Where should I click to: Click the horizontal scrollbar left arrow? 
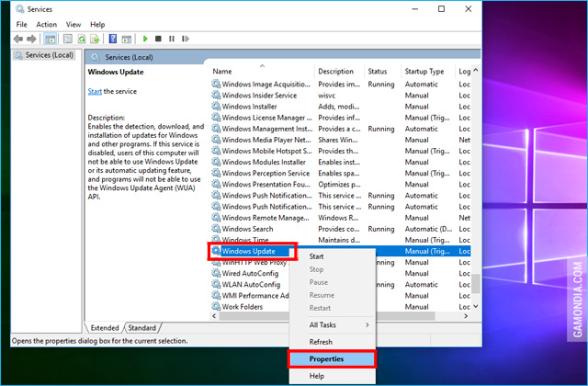click(x=214, y=316)
